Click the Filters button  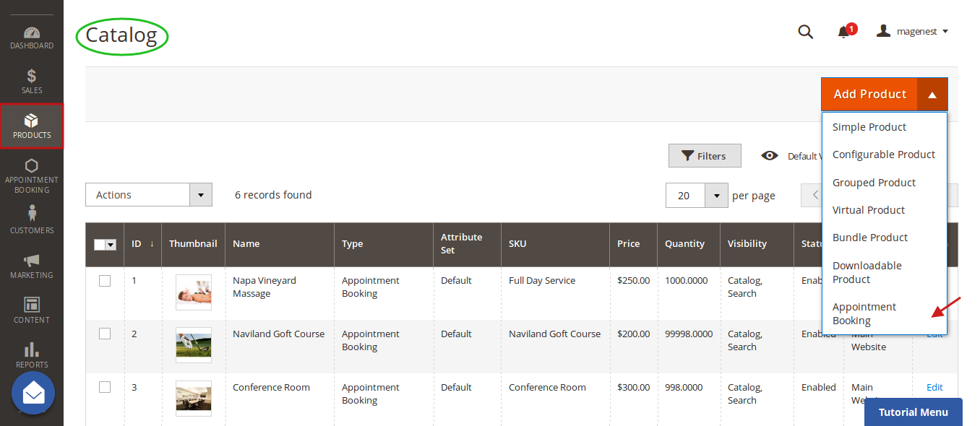tap(705, 156)
